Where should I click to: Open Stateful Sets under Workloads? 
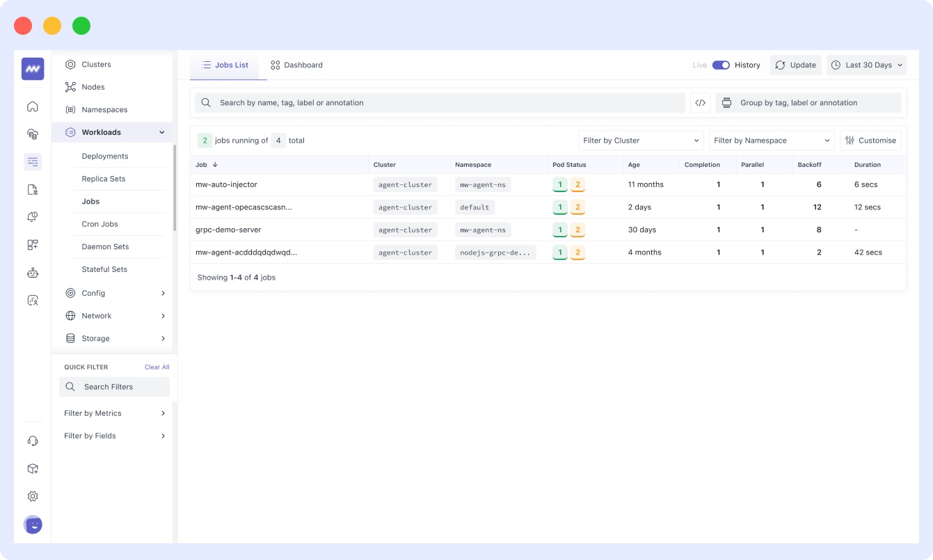104,269
